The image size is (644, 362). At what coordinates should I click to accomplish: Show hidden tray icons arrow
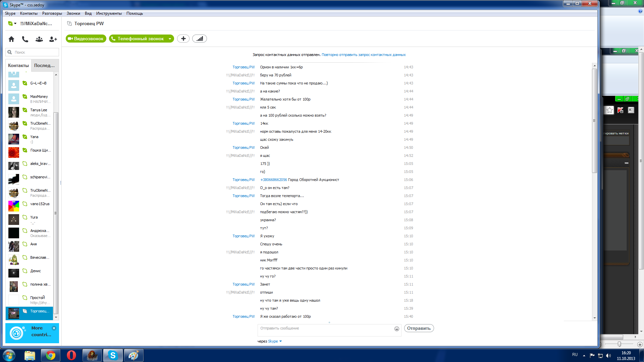(x=584, y=356)
